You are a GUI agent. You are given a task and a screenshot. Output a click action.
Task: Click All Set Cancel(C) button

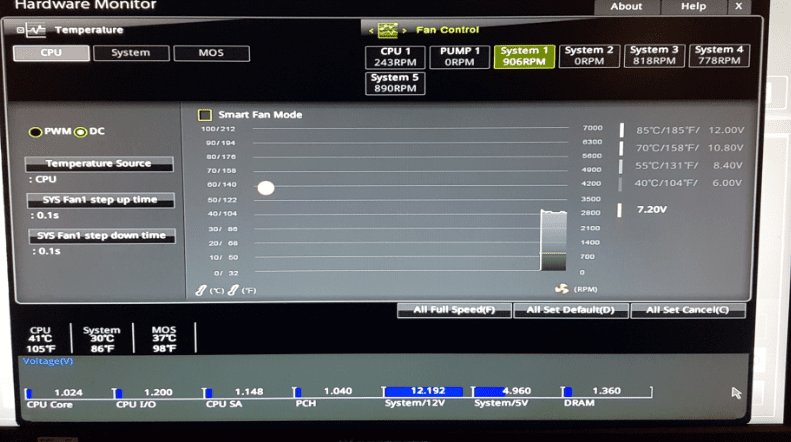[688, 310]
